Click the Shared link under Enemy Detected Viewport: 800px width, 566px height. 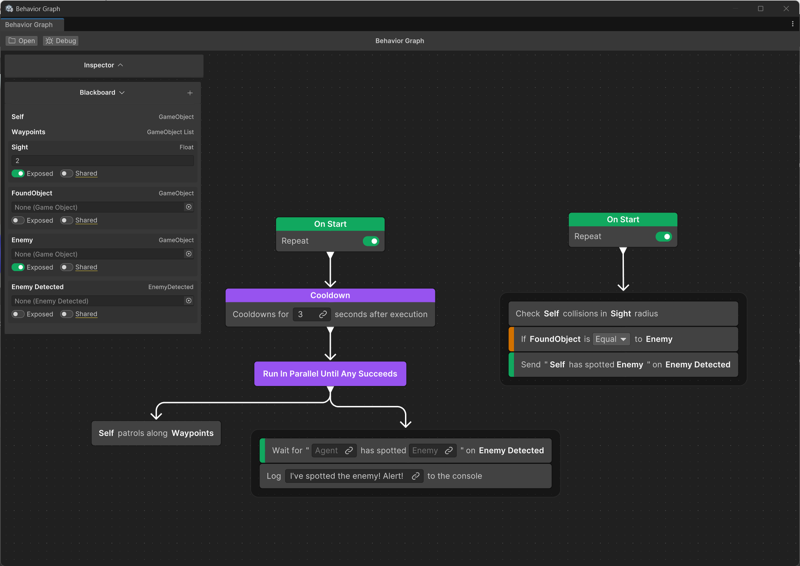coord(86,314)
